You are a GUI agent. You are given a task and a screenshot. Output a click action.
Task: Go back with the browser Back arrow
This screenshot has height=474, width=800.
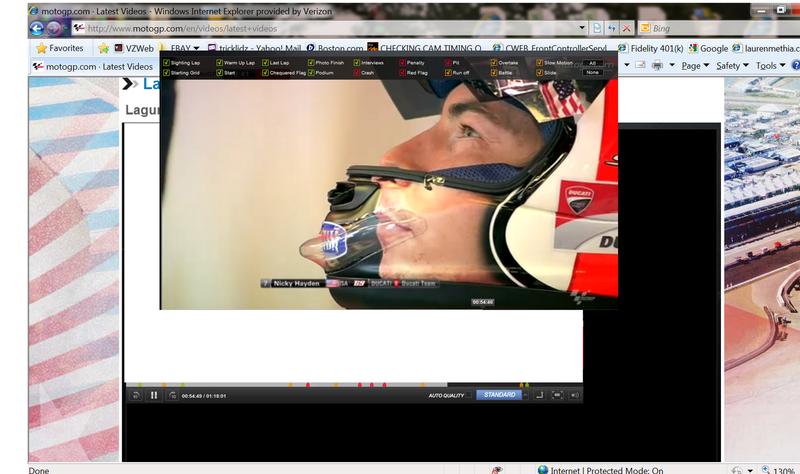37,28
